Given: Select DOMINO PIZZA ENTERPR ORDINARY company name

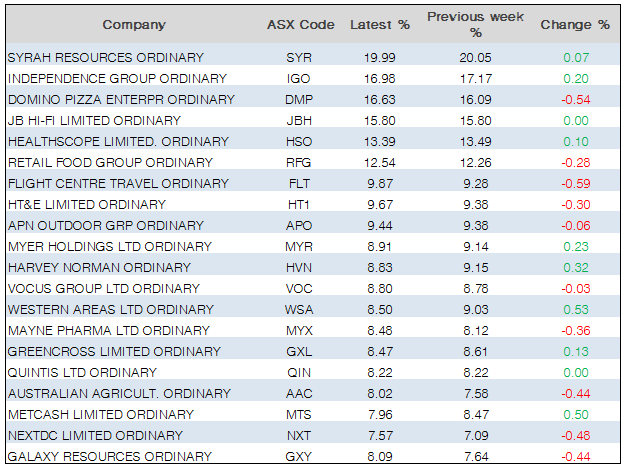Looking at the screenshot, I should point(121,99).
